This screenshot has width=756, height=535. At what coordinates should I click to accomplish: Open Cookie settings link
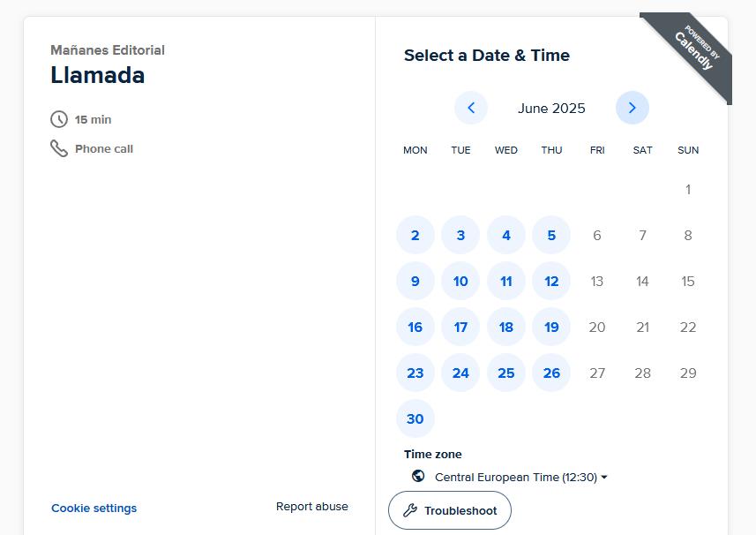[94, 508]
